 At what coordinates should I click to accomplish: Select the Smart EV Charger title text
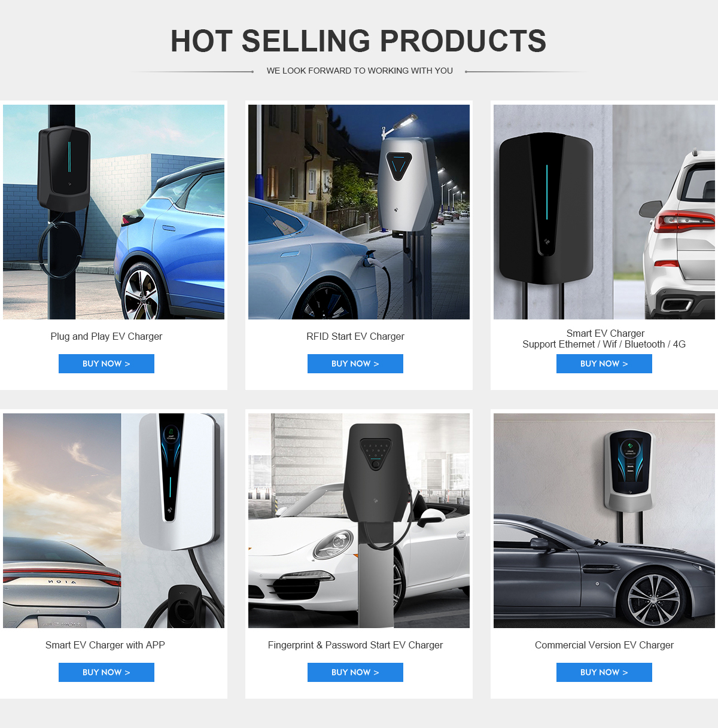pyautogui.click(x=606, y=333)
